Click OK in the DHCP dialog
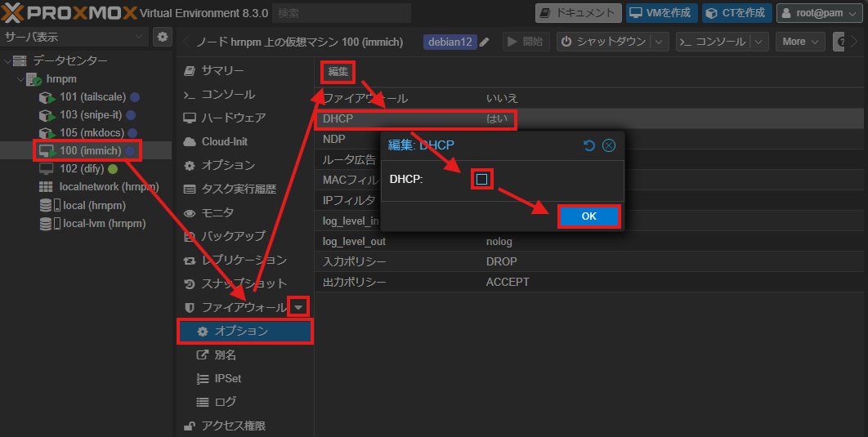Image resolution: width=868 pixels, height=437 pixels. click(x=589, y=216)
